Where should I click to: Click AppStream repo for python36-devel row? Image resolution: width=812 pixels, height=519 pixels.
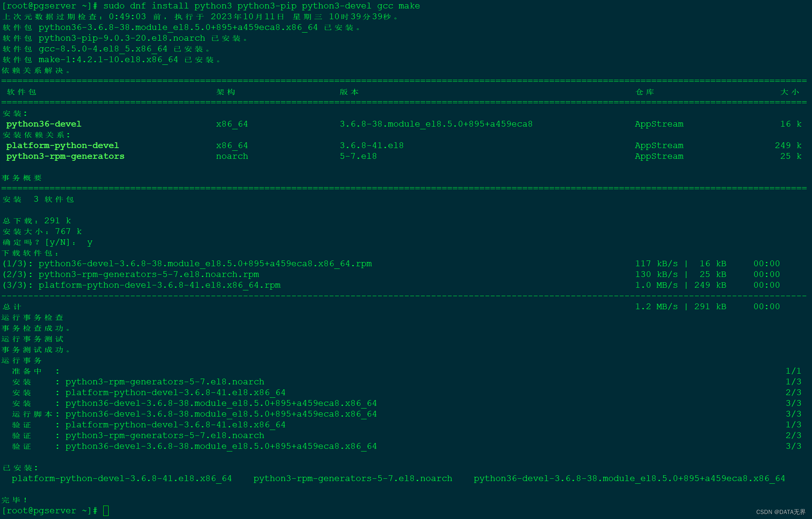pos(659,124)
